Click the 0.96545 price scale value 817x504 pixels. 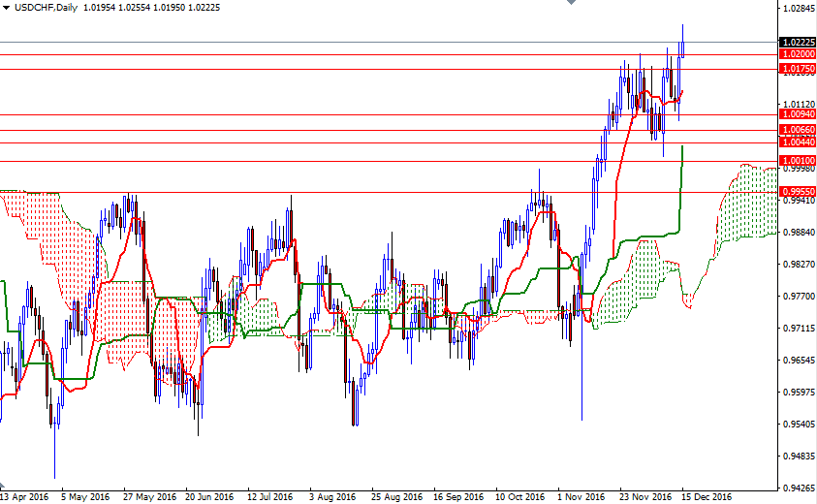799,361
